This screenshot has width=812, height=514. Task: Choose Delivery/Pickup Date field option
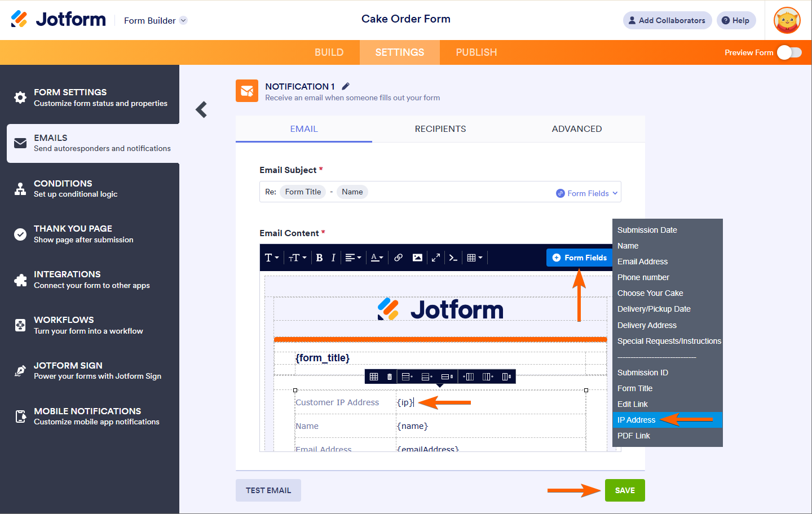coord(668,309)
